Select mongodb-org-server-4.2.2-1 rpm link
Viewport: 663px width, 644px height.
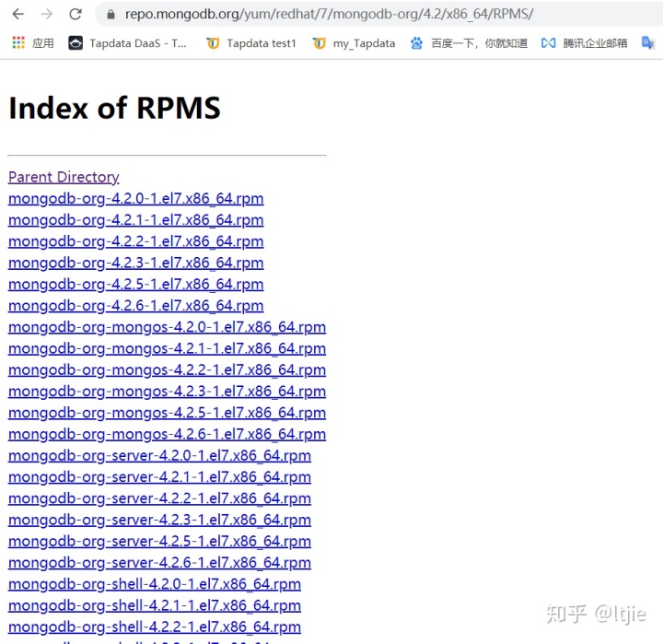point(159,498)
